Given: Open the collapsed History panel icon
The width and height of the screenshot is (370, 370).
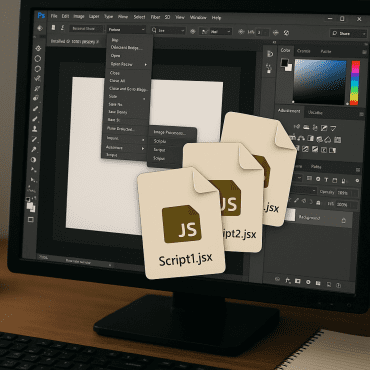Looking at the screenshot, I should point(270,54).
